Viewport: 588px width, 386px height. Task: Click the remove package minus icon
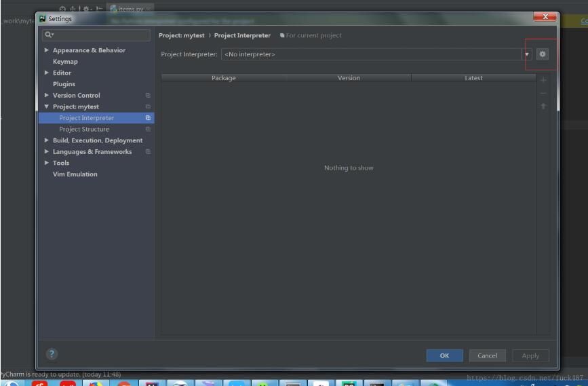(x=543, y=94)
